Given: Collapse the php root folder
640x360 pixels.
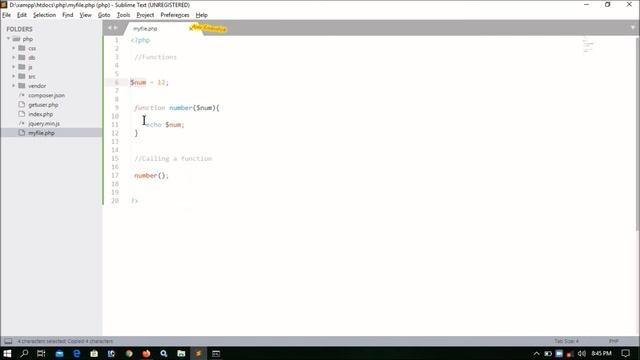Looking at the screenshot, I should (8, 39).
